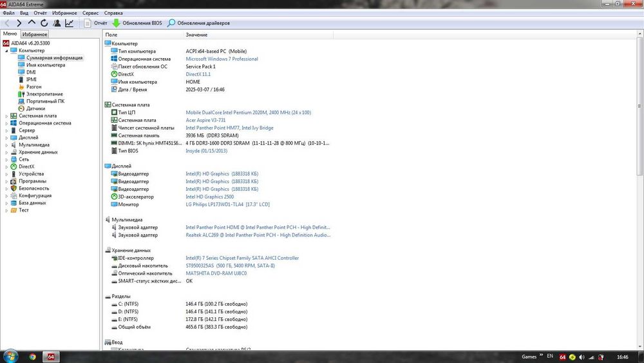This screenshot has height=363, width=644.
Task: Open the Отчёт menu in the menu bar
Action: click(x=40, y=13)
